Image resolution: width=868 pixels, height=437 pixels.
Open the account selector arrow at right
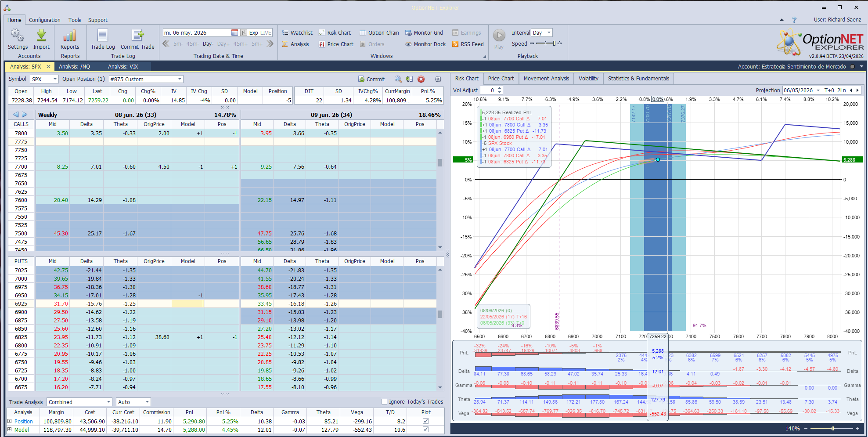coord(861,67)
